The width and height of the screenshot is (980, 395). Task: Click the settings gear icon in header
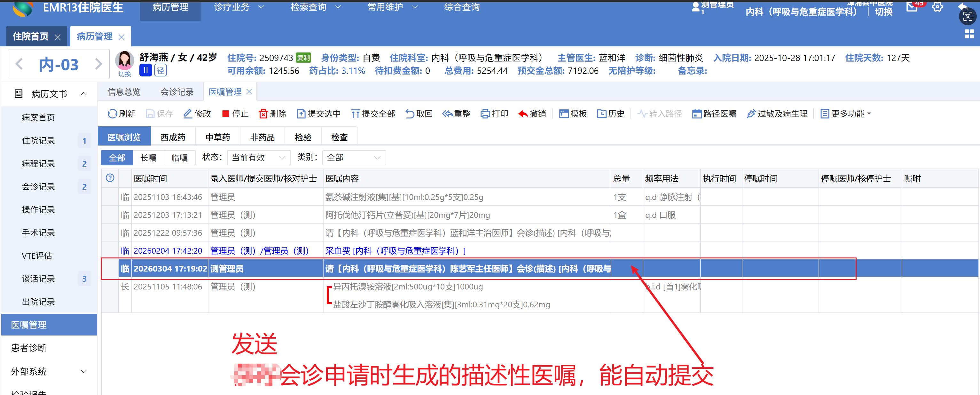(x=937, y=7)
